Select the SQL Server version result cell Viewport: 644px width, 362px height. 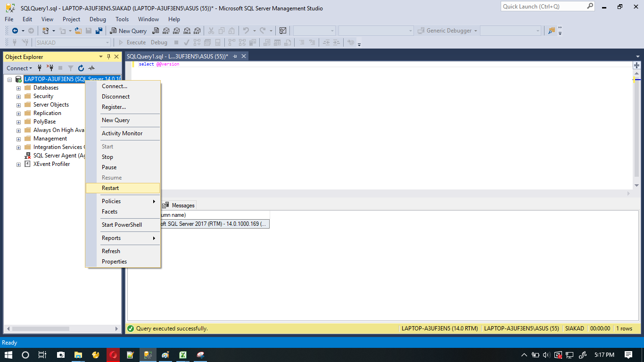217,223
